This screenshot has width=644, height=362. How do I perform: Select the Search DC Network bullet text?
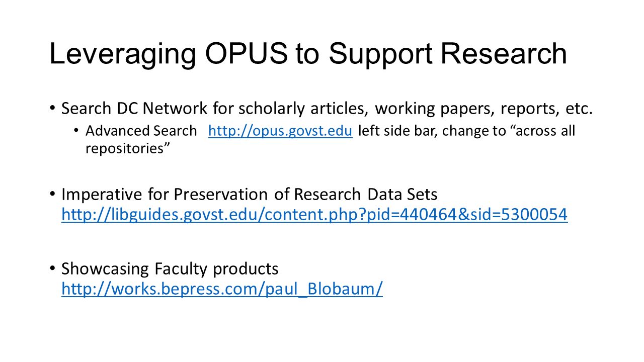pos(327,109)
